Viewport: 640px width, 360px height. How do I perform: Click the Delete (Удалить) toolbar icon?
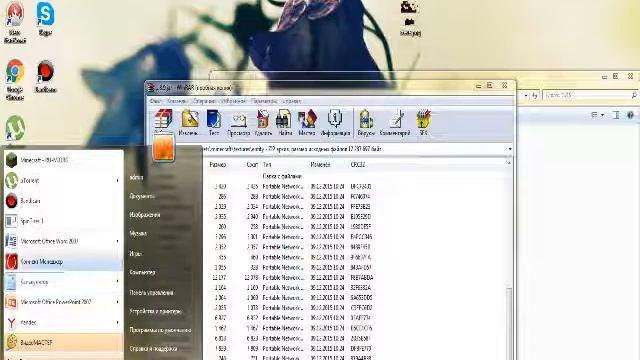point(263,122)
